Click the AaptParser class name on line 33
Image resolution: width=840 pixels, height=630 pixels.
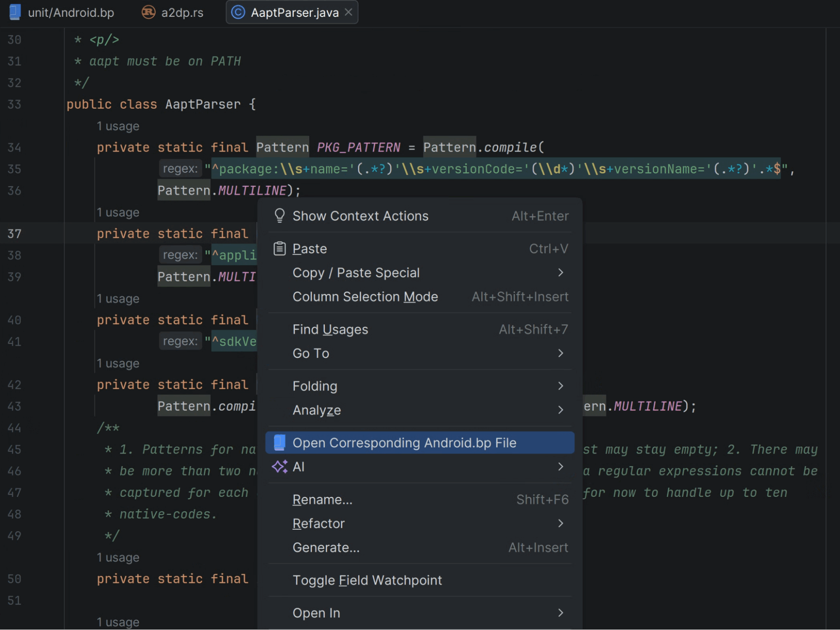[x=203, y=104]
